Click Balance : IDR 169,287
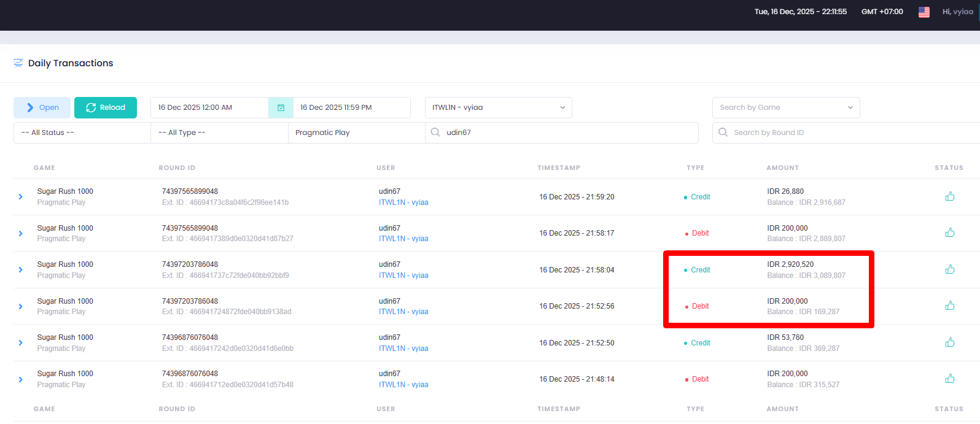980x424 pixels. (803, 312)
